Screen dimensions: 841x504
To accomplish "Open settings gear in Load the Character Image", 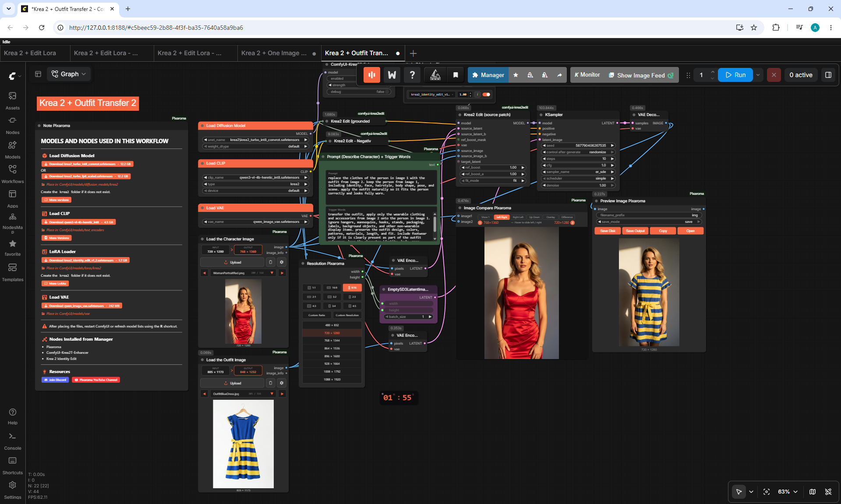I will (x=282, y=262).
